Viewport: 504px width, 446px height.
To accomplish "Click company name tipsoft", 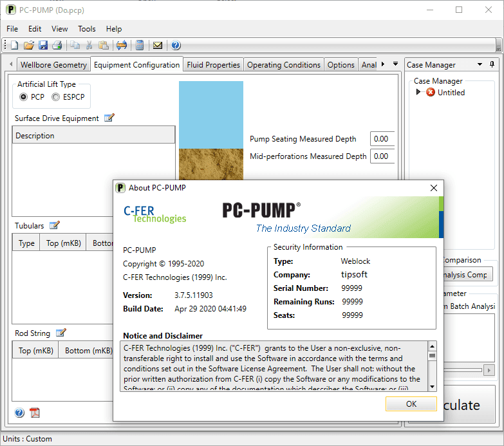I will [354, 274].
